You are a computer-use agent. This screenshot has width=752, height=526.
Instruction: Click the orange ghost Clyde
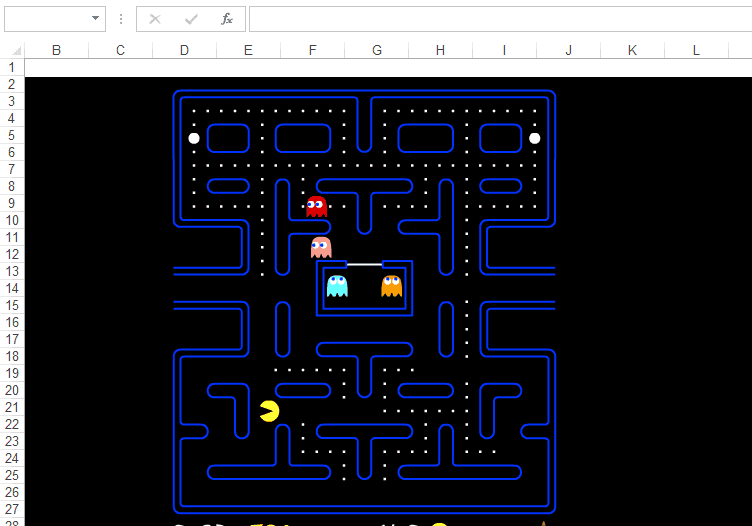pyautogui.click(x=391, y=286)
